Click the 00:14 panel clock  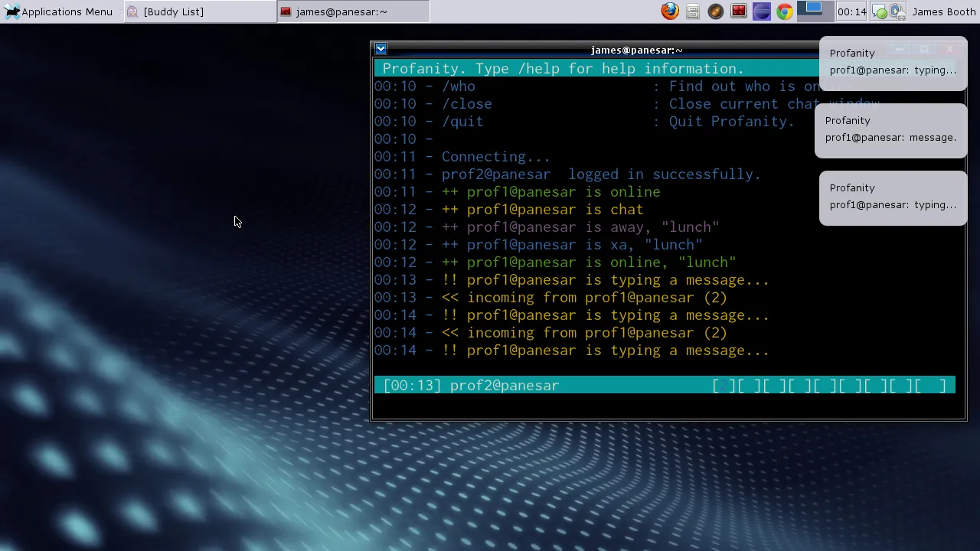(x=851, y=11)
